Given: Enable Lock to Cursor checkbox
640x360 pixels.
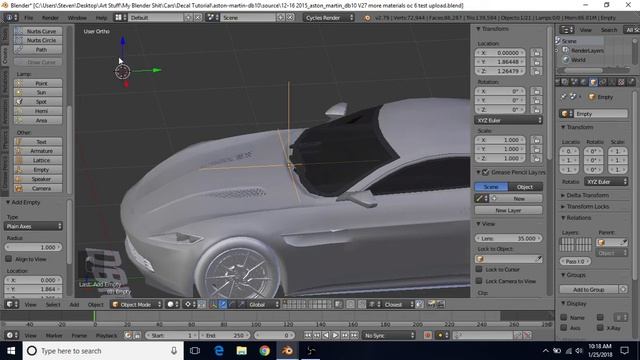Looking at the screenshot, I should pyautogui.click(x=479, y=269).
